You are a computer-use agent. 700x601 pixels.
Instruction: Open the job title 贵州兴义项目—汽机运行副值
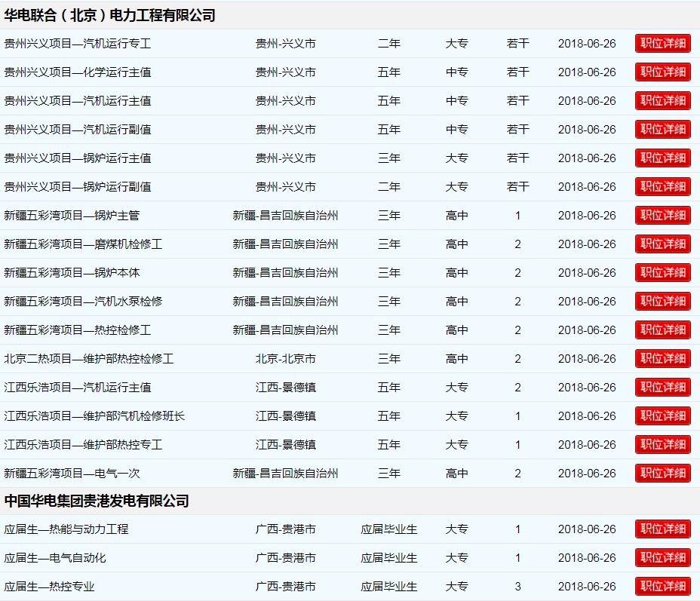[78, 130]
